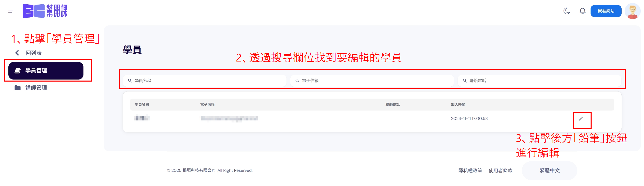Open the 繁體中文 language selector
The height and width of the screenshot is (186, 644).
coord(549,170)
